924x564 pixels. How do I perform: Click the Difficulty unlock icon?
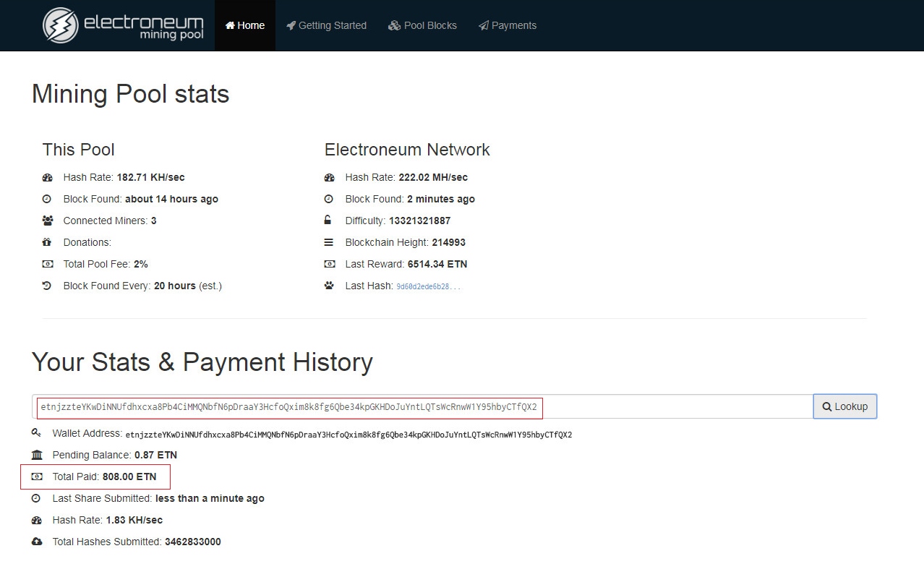pyautogui.click(x=328, y=221)
